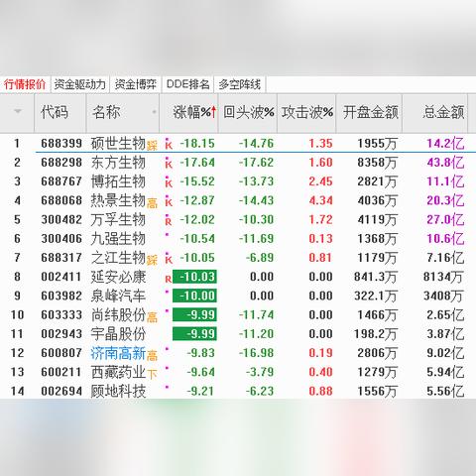Click the K marker on the 热景生物 row
Image resolution: width=476 pixels, height=476 pixels.
pyautogui.click(x=169, y=201)
